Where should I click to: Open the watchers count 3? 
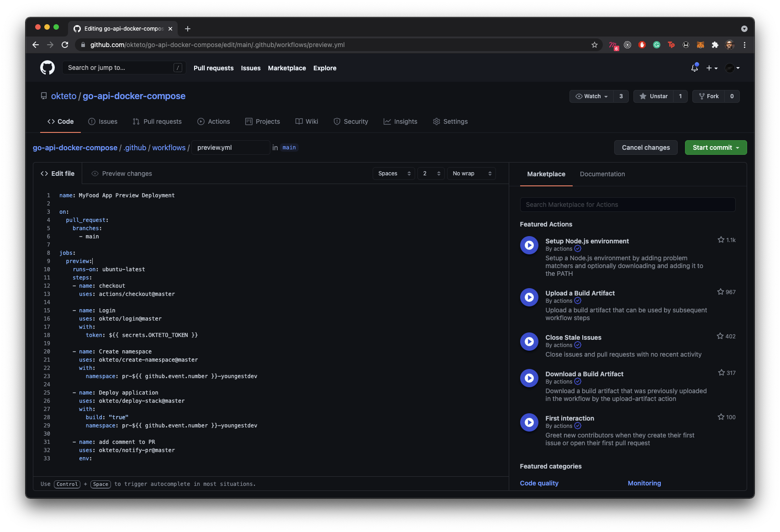(621, 96)
